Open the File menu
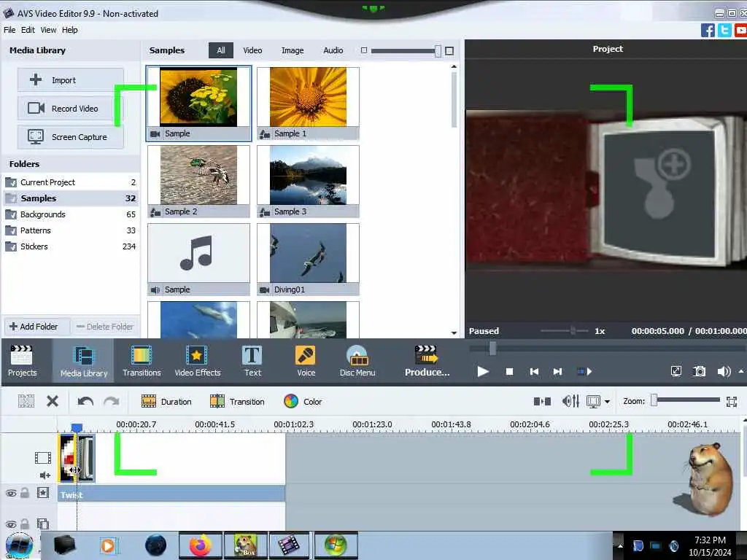Screen dimensions: 747x560 pyautogui.click(x=9, y=30)
